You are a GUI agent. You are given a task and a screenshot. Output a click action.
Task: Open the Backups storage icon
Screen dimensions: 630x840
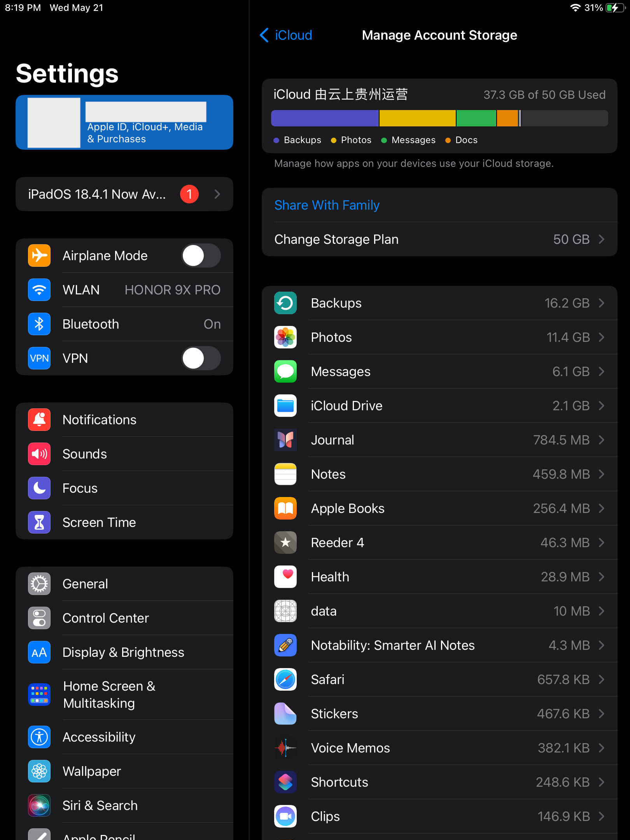pos(285,303)
